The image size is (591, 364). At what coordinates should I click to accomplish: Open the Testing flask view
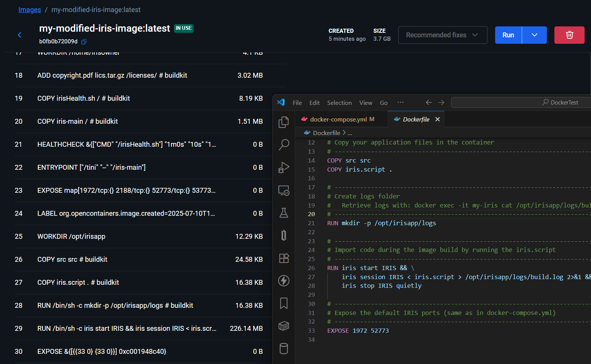tap(284, 213)
